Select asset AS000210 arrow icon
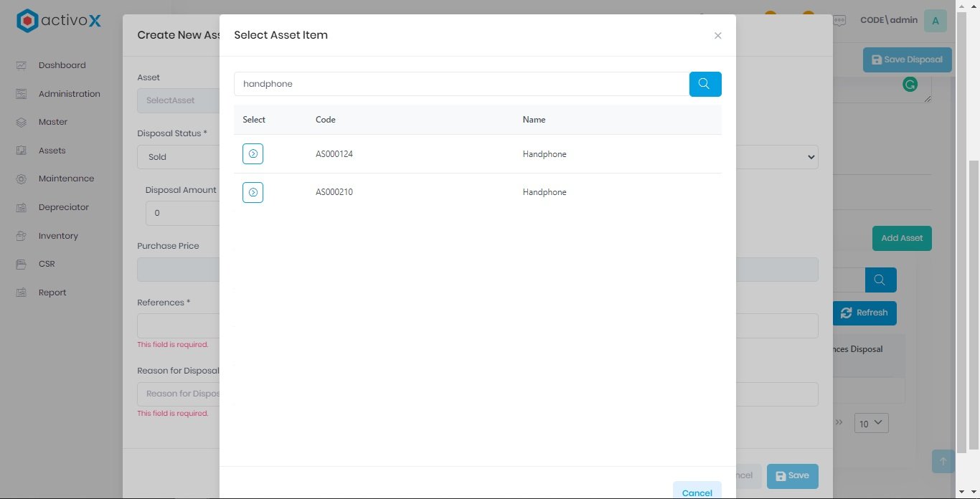Viewport: 980px width, 499px height. coord(253,192)
